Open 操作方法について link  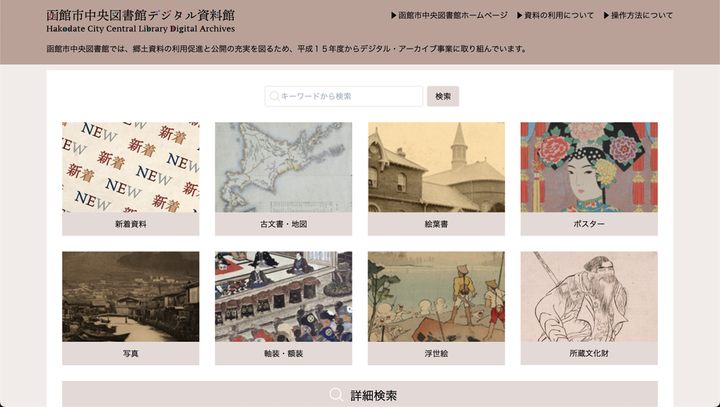638,15
